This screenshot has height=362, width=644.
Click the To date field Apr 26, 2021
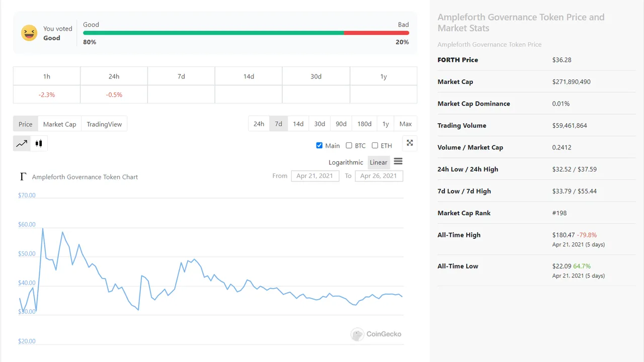click(379, 176)
